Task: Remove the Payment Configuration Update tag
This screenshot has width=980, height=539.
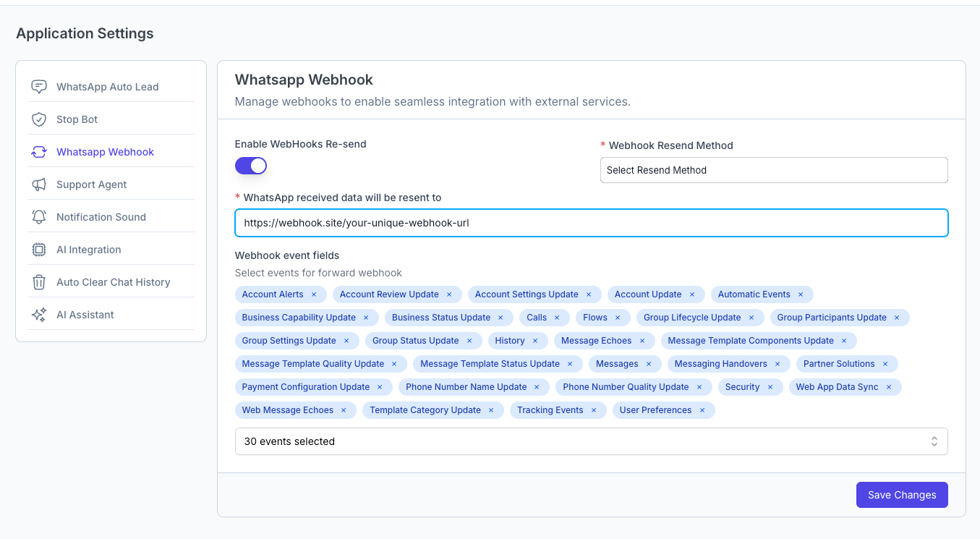Action: coord(380,387)
